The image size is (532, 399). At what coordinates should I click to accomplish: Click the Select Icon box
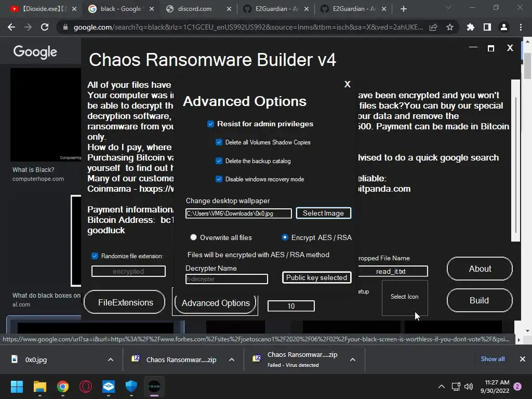[405, 298]
